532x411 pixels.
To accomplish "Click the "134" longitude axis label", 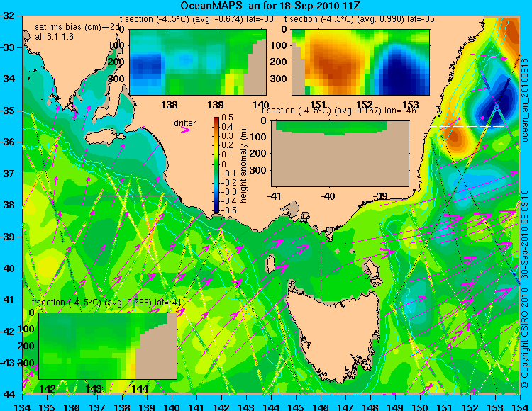I will [x=23, y=407].
